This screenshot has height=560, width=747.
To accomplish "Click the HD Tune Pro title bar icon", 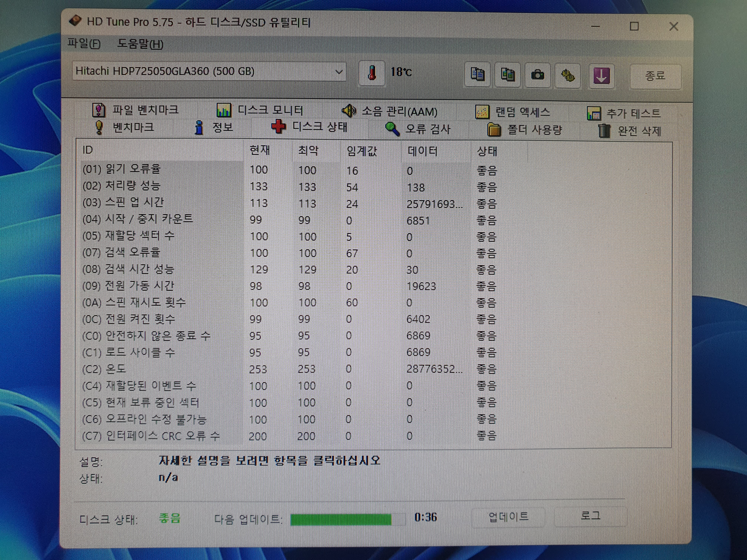I will tap(75, 21).
